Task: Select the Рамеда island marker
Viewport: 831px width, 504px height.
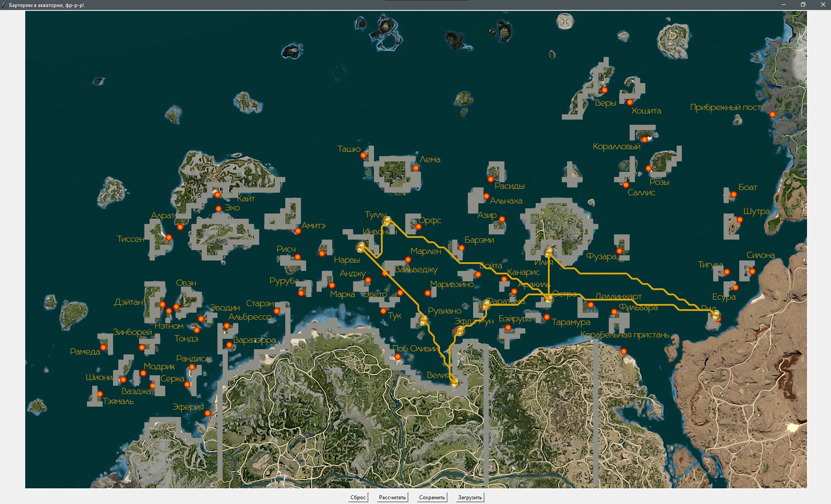Action: [103, 347]
